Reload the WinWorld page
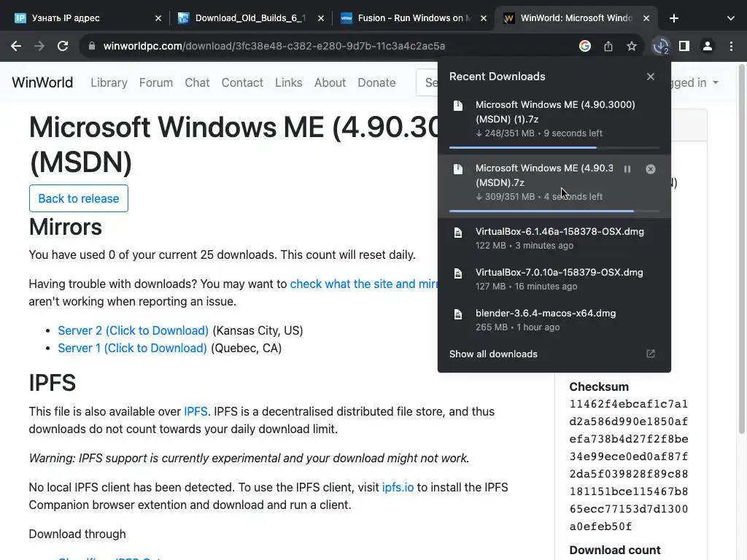Screen dimensions: 747x560 [63, 46]
